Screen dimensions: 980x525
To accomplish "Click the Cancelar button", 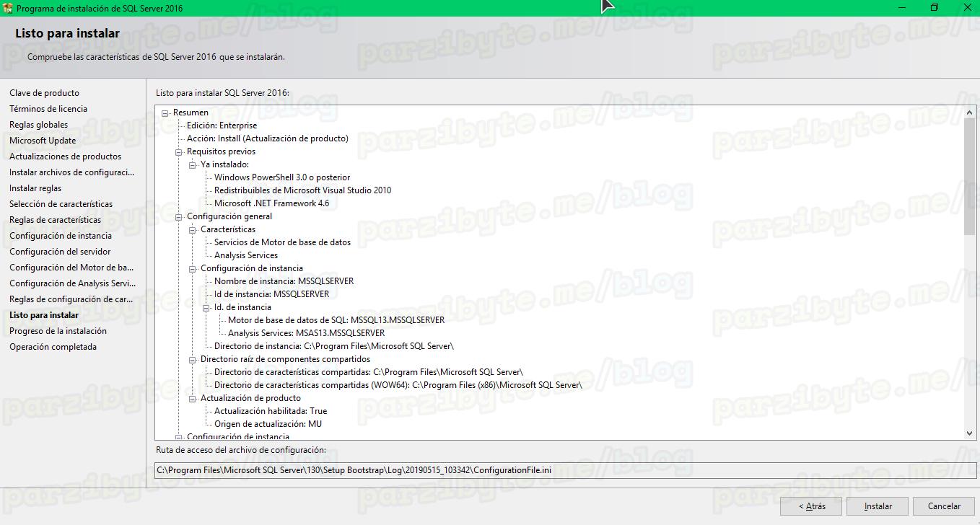I will (x=944, y=506).
